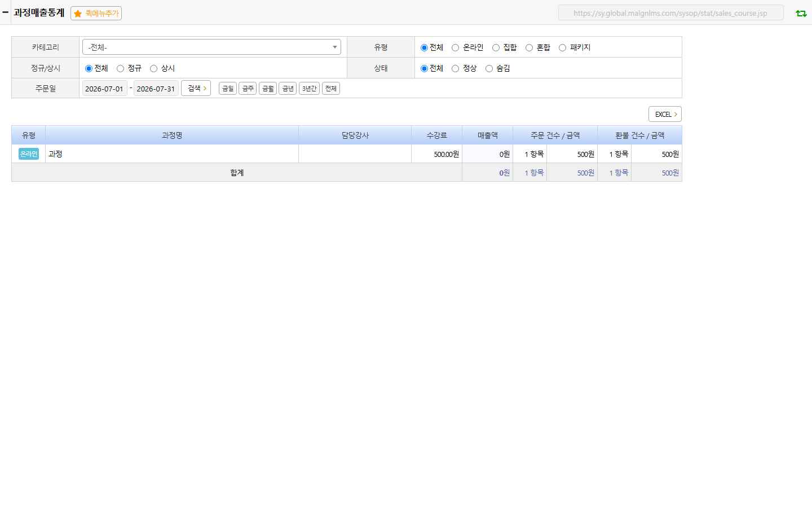Set date range with 3년간 button
The image size is (812, 508).
[x=309, y=89]
